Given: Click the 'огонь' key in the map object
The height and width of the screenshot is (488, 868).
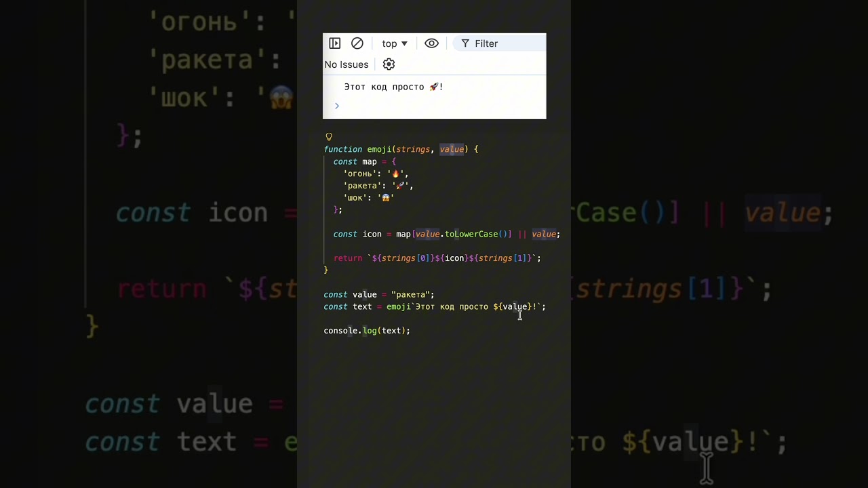Looking at the screenshot, I should 359,174.
